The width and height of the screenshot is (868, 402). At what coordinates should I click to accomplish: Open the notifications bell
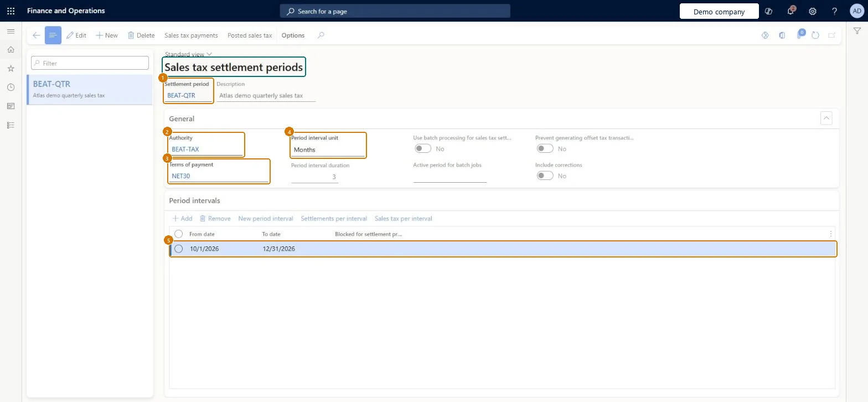coord(790,11)
